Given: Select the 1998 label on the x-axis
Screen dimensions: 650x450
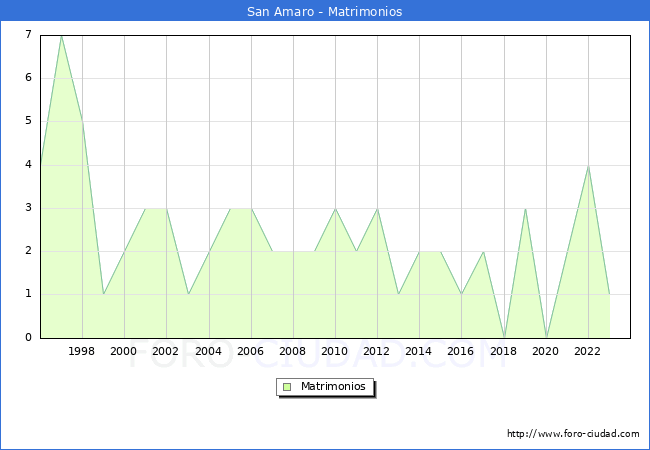Looking at the screenshot, I should point(82,351).
